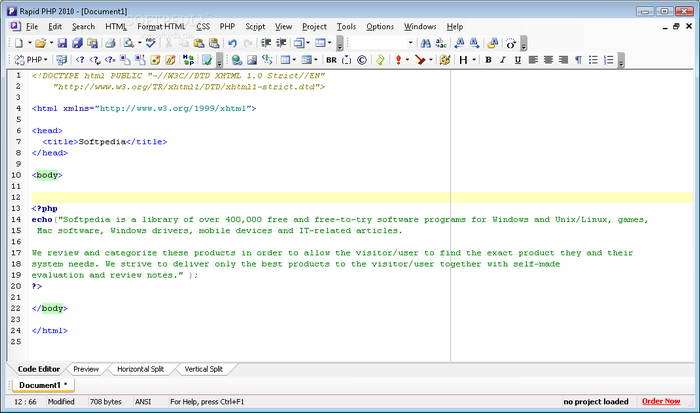This screenshot has height=413, width=700.
Task: Switch to the Horizontal Split tab
Action: [140, 369]
